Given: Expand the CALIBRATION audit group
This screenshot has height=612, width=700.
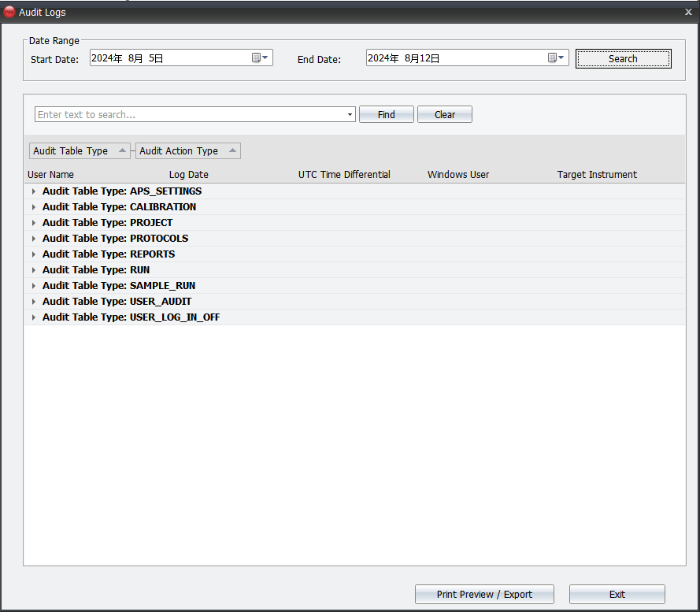Looking at the screenshot, I should click(x=34, y=207).
